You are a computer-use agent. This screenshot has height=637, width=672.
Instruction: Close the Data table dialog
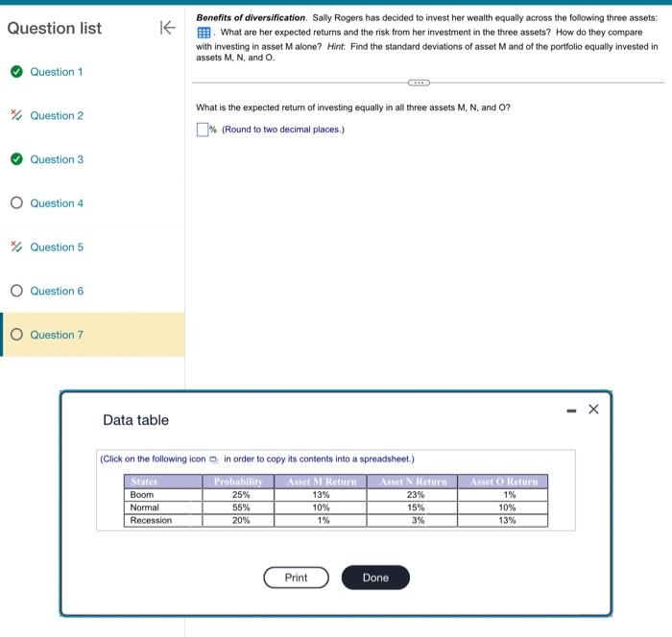click(x=593, y=409)
